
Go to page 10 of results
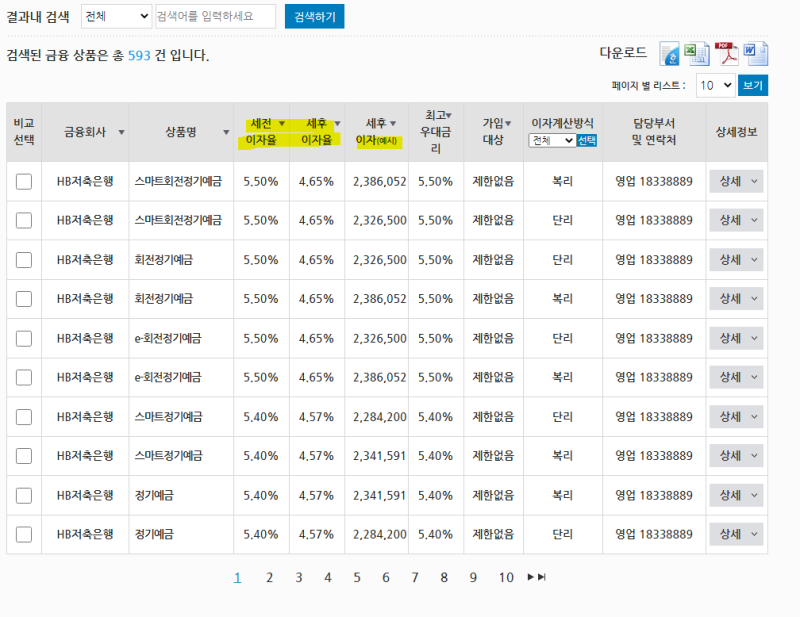(506, 577)
